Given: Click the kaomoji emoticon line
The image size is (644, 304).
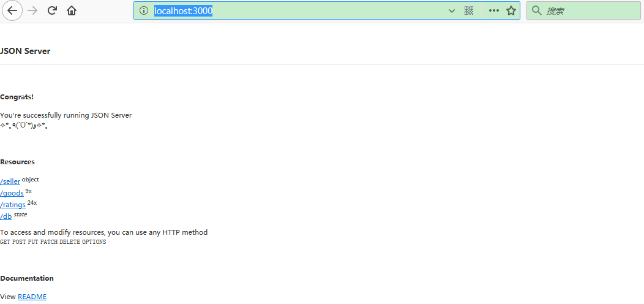Looking at the screenshot, I should pyautogui.click(x=24, y=126).
